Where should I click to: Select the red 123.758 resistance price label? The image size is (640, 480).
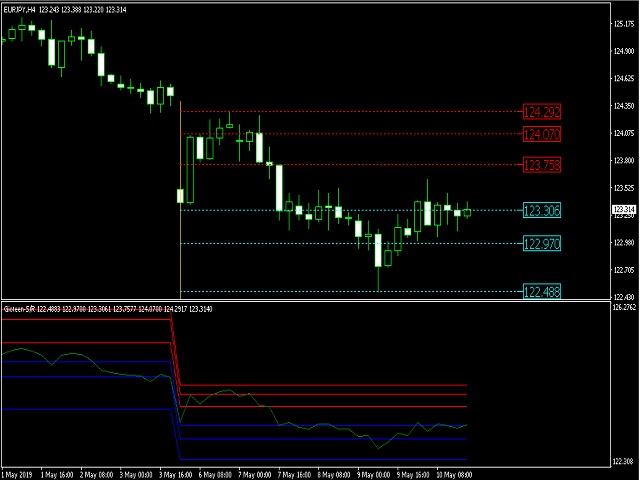(x=542, y=165)
